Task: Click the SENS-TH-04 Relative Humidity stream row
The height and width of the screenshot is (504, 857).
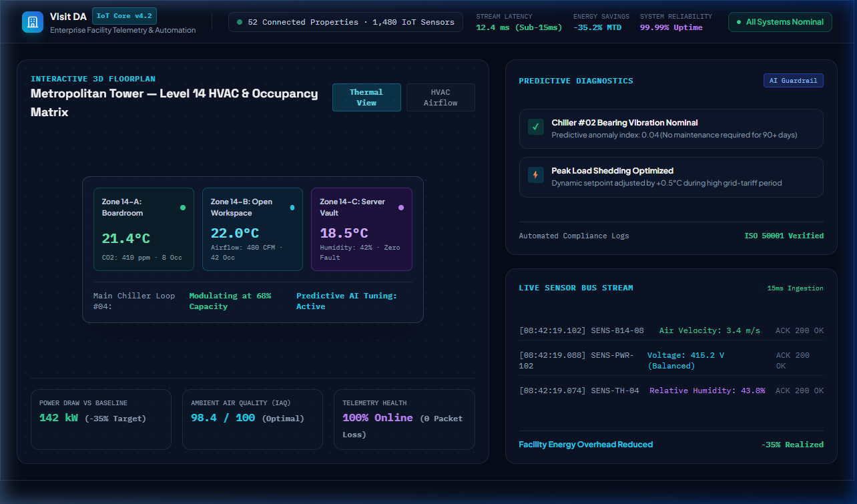Action: tap(671, 391)
